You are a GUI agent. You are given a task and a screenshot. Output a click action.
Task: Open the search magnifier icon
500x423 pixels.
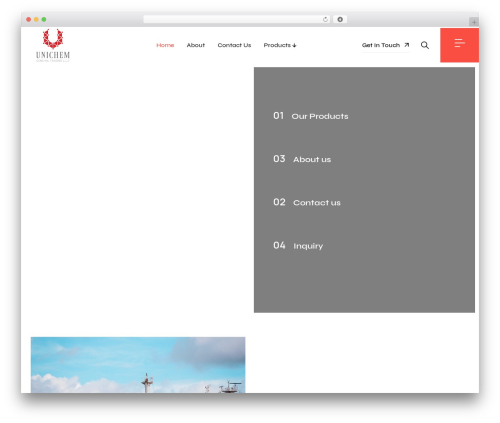click(425, 45)
